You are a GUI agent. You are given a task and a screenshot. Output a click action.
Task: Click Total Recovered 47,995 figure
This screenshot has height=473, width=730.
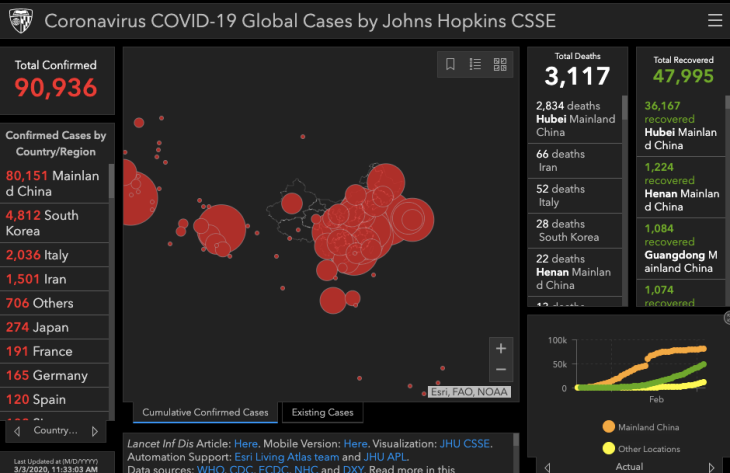click(x=683, y=76)
